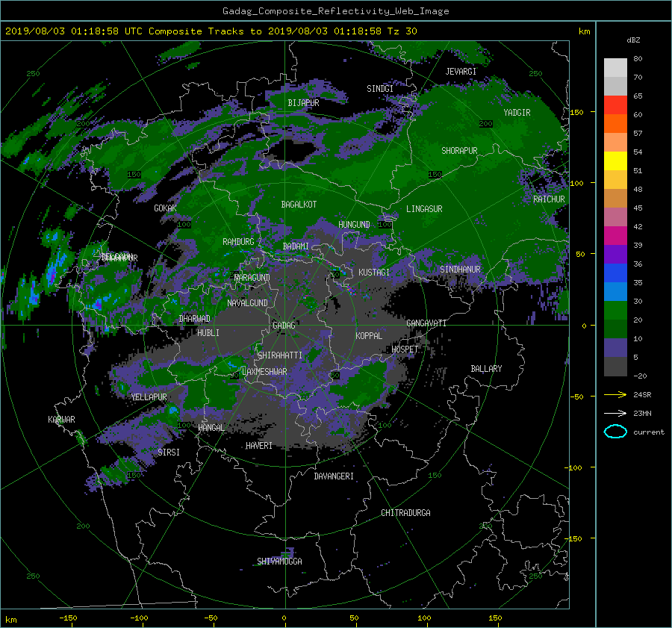This screenshot has width=672, height=628.
Task: Pick the light gray 70–80 dBZ swatch
Action: pyautogui.click(x=615, y=67)
